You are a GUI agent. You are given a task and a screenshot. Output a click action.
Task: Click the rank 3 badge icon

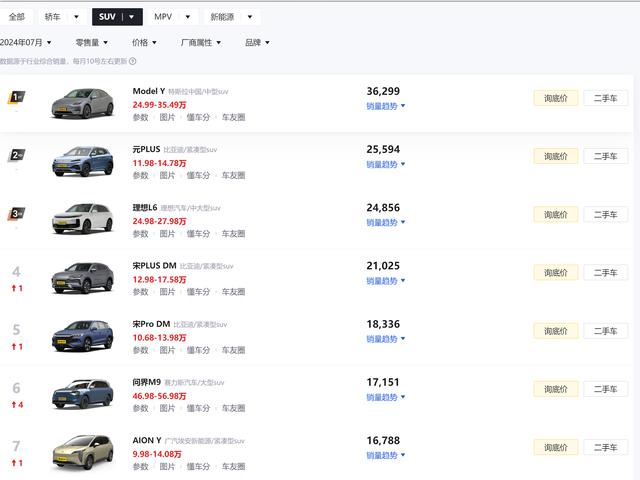16,213
